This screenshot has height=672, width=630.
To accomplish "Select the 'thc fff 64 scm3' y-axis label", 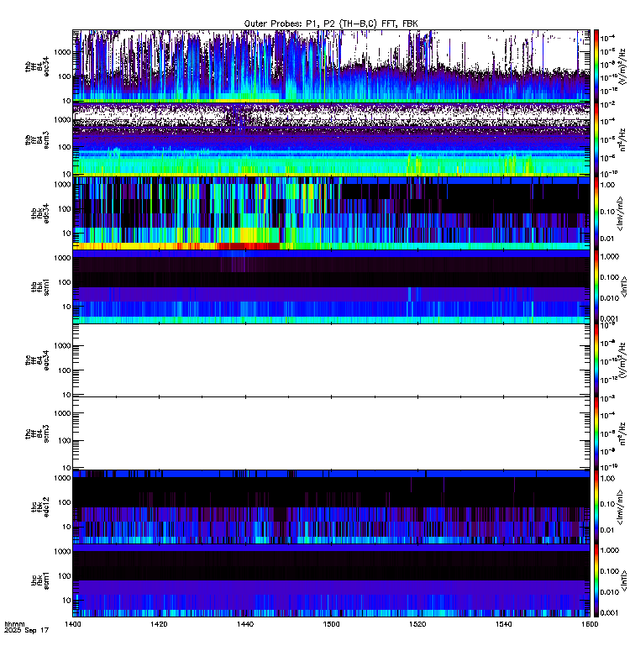I will click(x=37, y=433).
